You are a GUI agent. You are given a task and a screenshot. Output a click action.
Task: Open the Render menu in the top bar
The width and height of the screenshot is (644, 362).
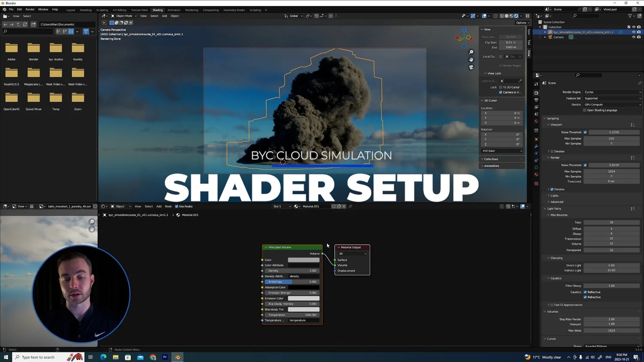(x=30, y=9)
